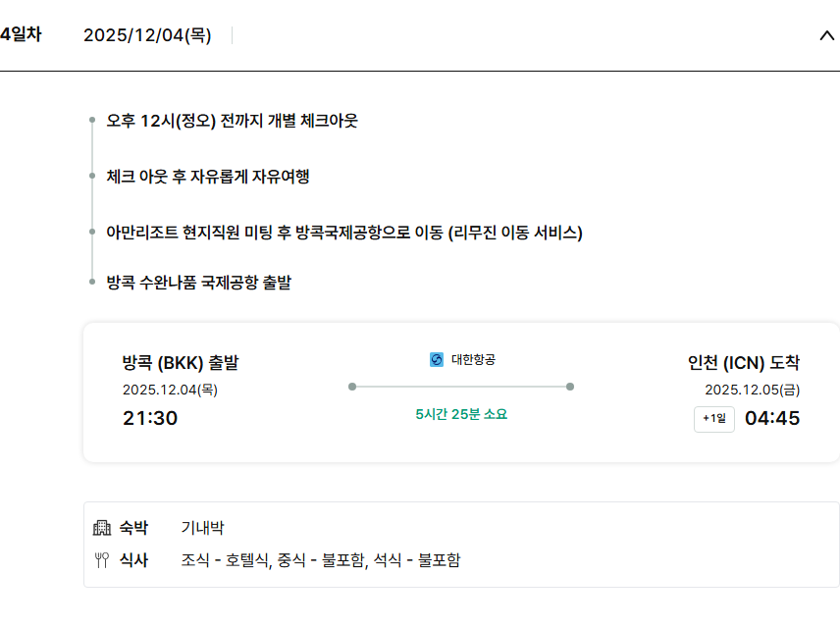
Task: Click the timeline bullet beside 자유여행 item
Action: 91,177
